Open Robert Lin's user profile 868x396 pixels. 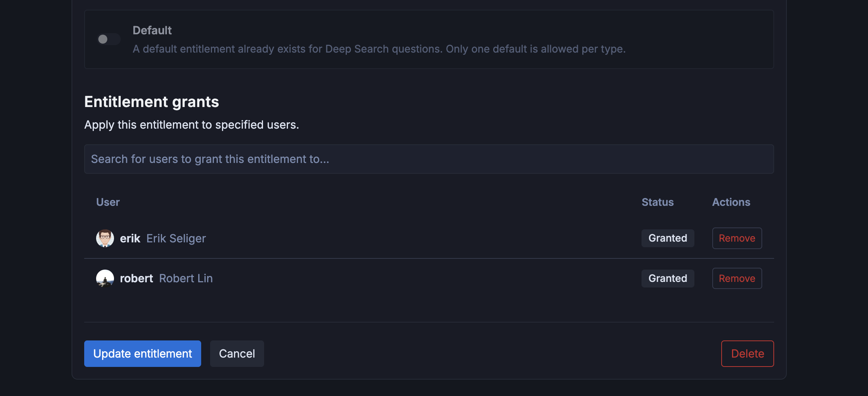186,278
